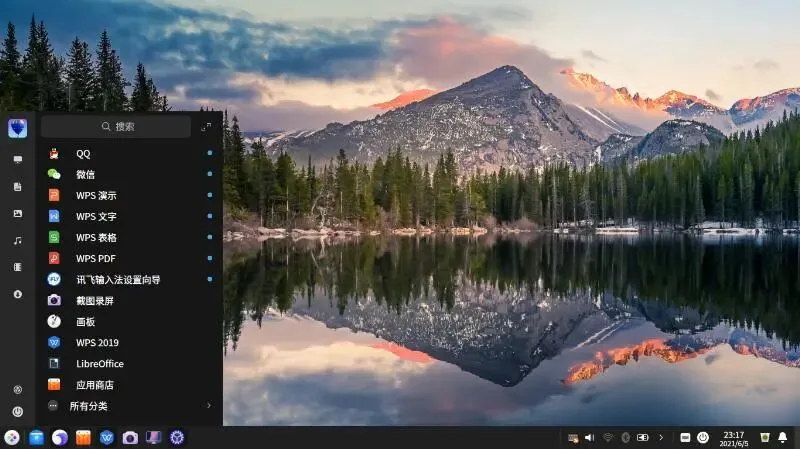Open the monitor icon on the dock
Viewport: 800px width, 449px height.
tap(154, 438)
